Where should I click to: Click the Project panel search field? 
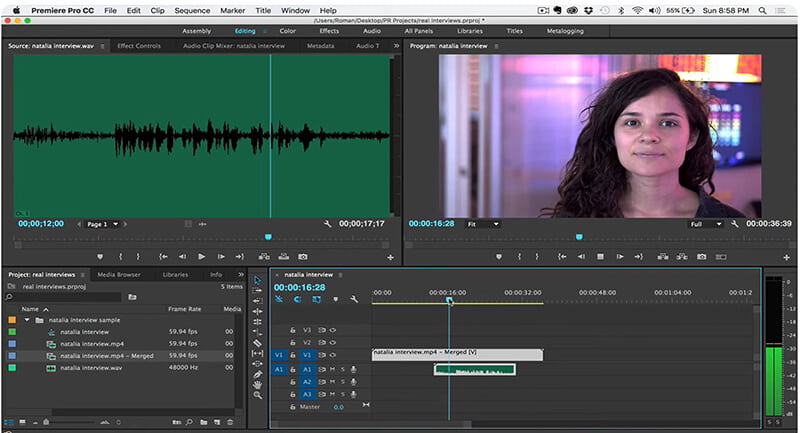[65, 297]
